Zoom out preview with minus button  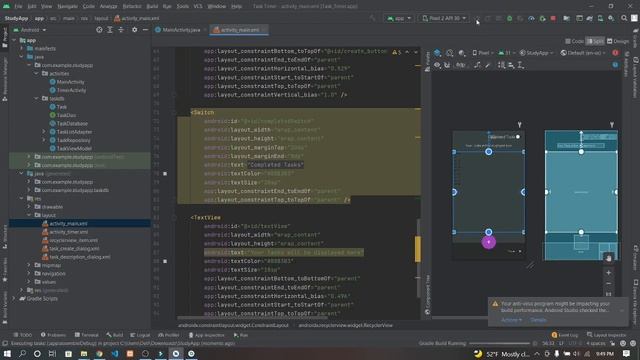pyautogui.click(x=609, y=283)
